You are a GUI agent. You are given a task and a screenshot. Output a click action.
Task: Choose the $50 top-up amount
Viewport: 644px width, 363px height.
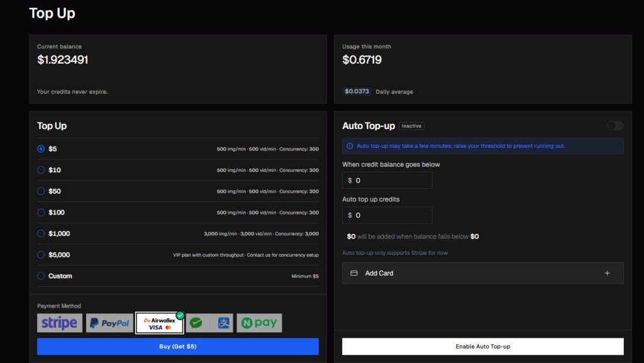pyautogui.click(x=41, y=191)
